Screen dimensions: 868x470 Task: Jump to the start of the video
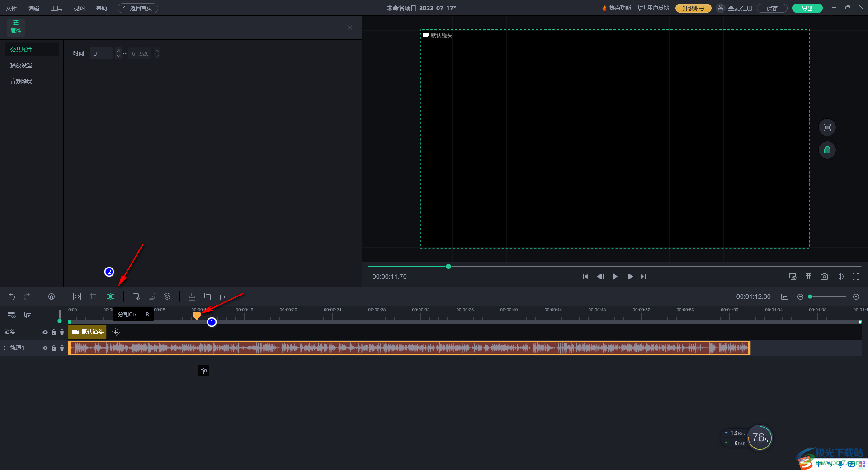click(x=585, y=277)
